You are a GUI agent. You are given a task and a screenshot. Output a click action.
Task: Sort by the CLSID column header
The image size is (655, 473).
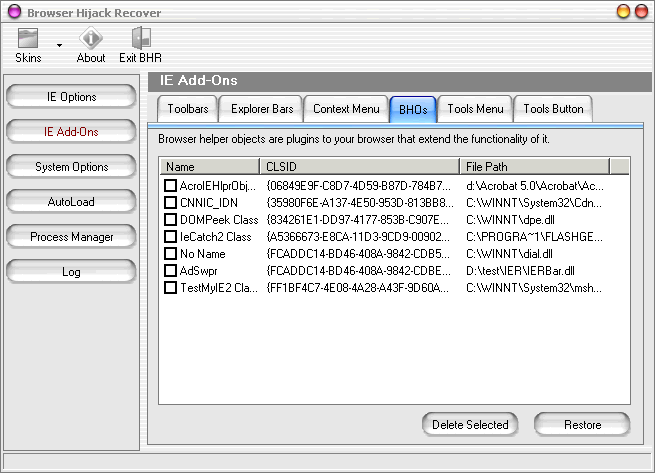click(360, 167)
